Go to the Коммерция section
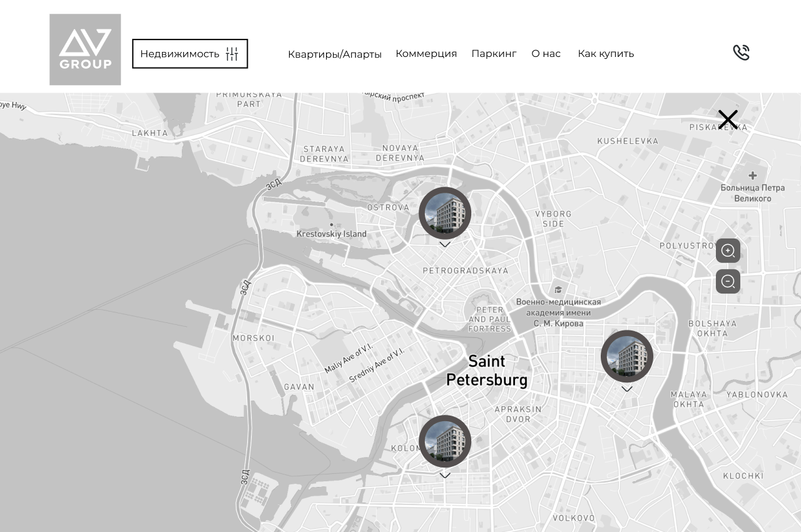Image resolution: width=801 pixels, height=532 pixels. [426, 54]
